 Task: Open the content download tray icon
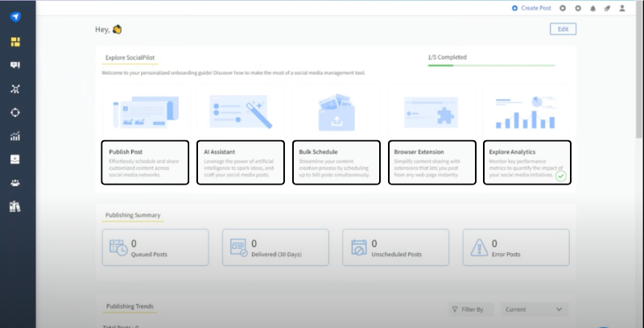click(15, 160)
